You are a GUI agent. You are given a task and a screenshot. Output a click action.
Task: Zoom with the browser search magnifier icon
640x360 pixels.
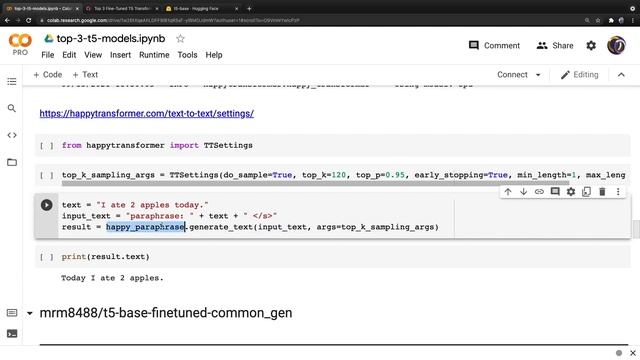(x=587, y=20)
